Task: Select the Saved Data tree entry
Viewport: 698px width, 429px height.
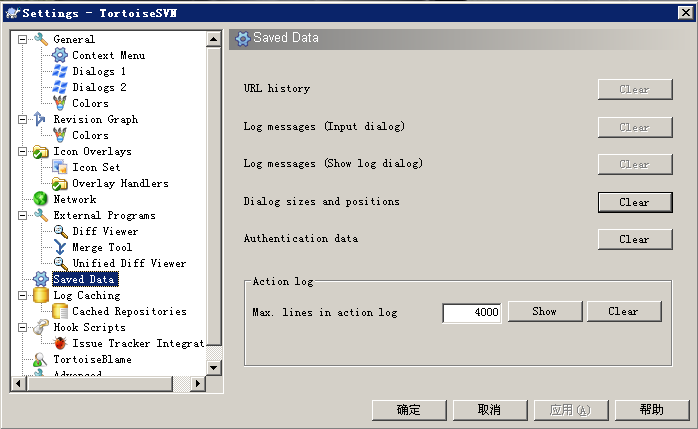Action: 85,279
